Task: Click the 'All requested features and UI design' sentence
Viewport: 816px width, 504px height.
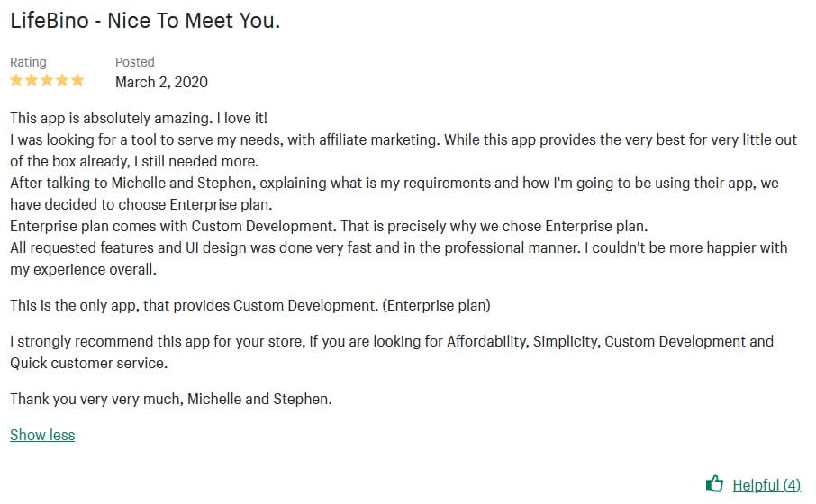Action: (x=399, y=258)
